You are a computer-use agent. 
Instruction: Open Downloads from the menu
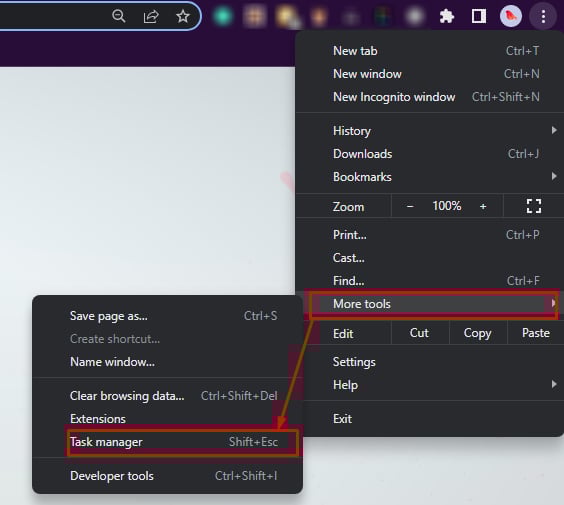coord(430,154)
